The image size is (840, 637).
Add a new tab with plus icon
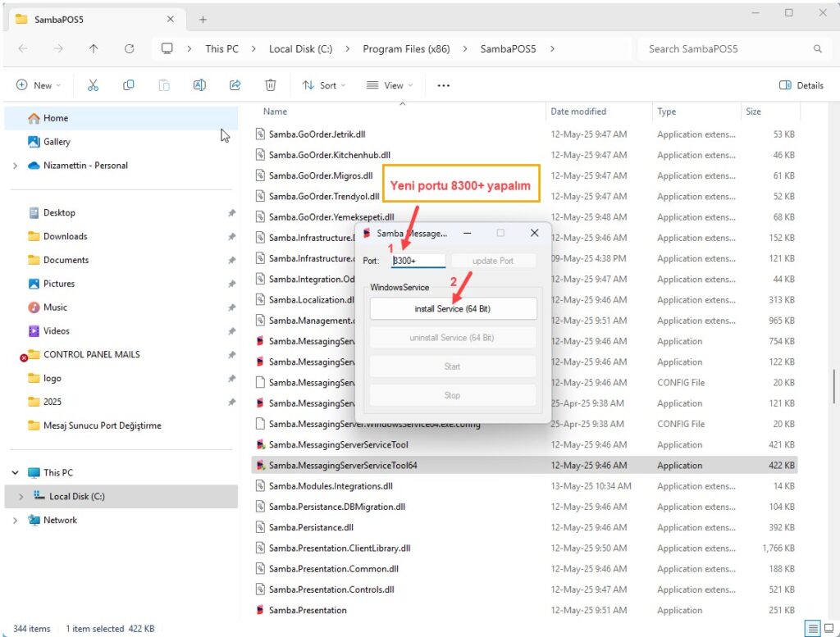203,20
